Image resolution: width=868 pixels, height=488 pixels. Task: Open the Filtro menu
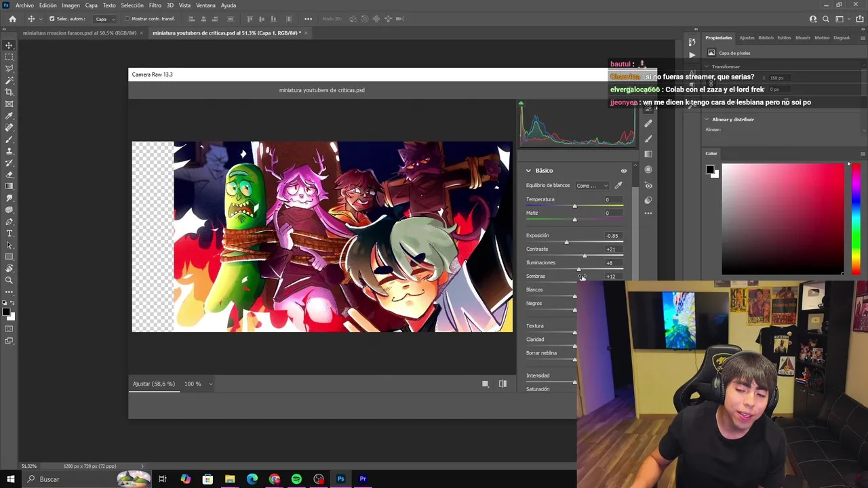155,5
